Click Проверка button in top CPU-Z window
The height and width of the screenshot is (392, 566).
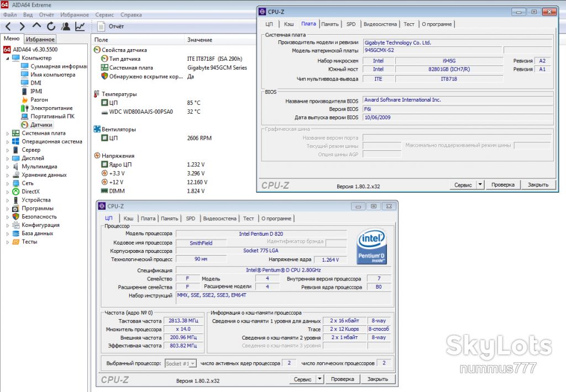coord(503,184)
